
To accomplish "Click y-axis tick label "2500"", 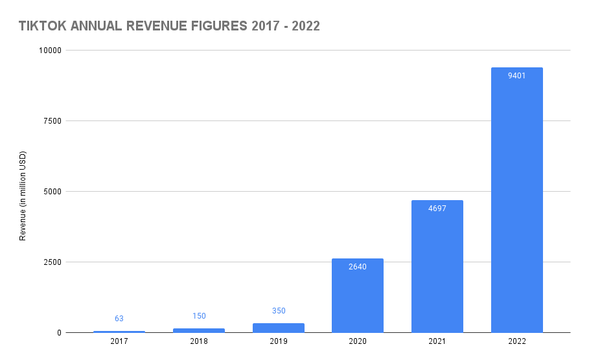I will (x=52, y=262).
